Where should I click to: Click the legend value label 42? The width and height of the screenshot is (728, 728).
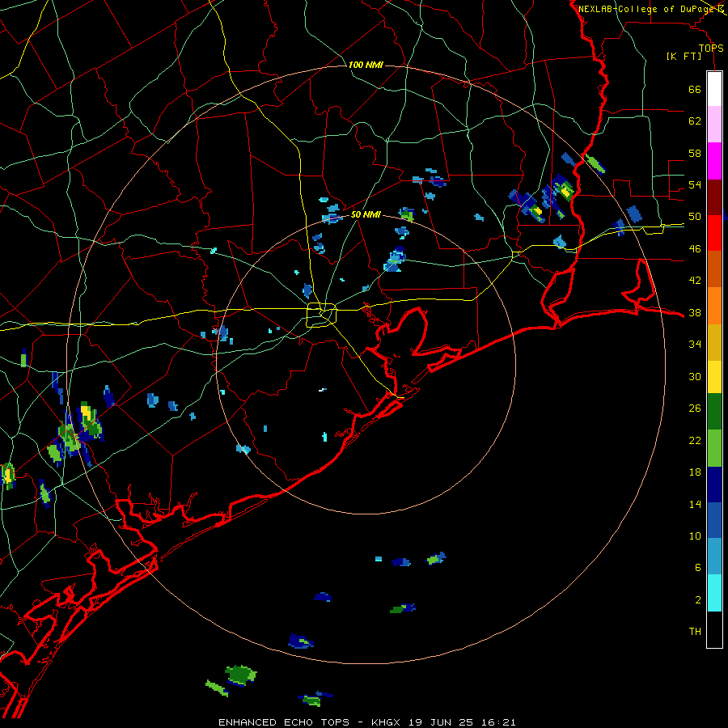click(x=695, y=281)
